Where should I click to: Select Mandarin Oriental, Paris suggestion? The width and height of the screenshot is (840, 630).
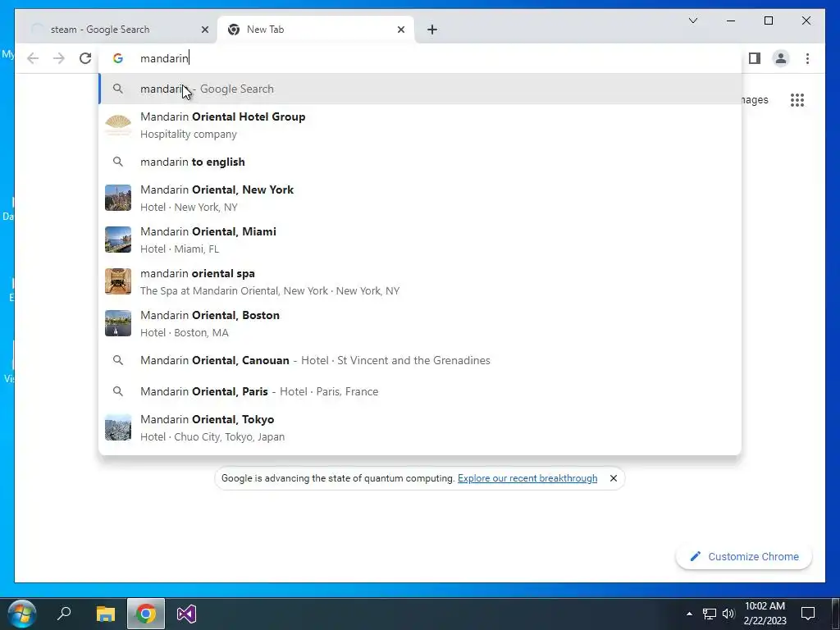420,391
